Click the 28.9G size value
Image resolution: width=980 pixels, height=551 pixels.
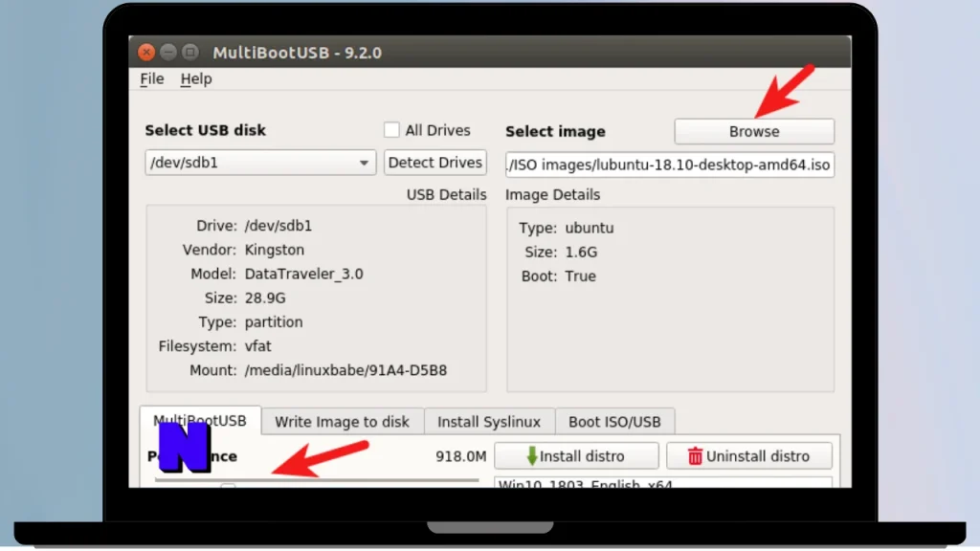click(265, 298)
